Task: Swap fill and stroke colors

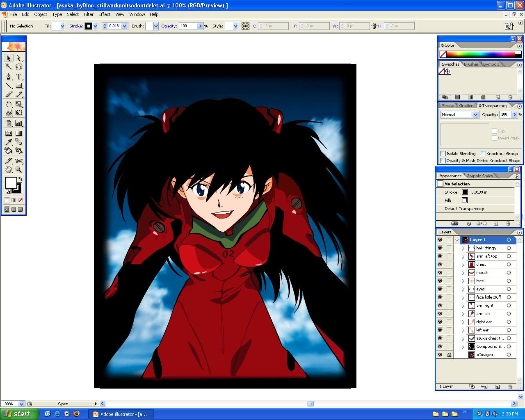Action: 20,179
